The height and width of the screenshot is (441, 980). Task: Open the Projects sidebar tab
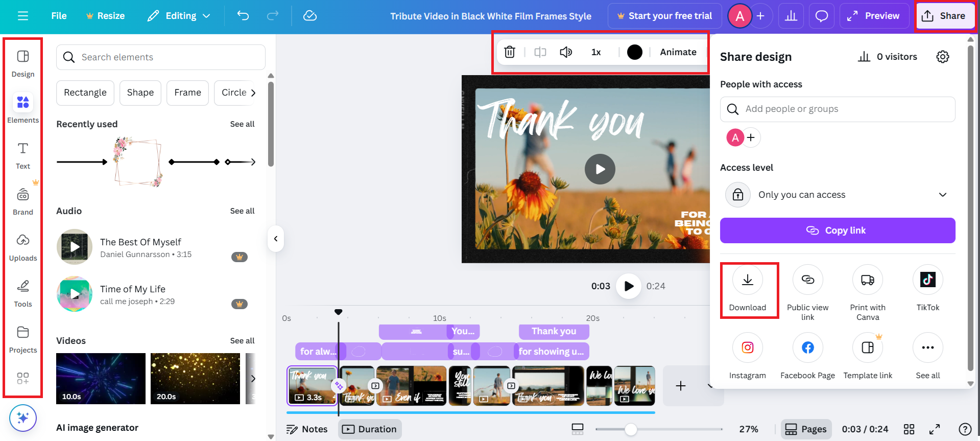pos(23,339)
